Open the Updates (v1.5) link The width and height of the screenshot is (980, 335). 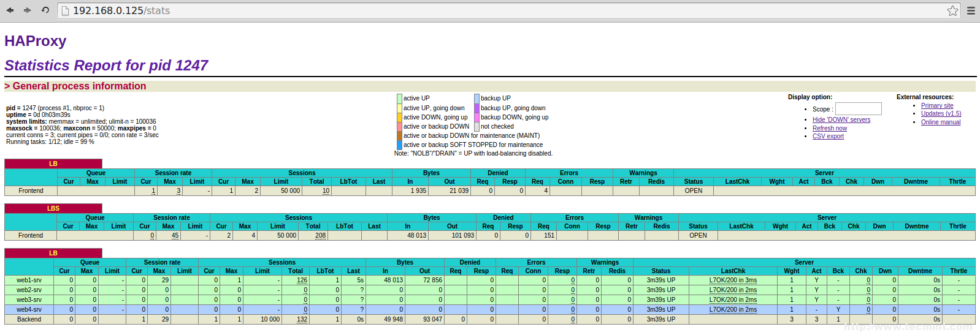click(x=941, y=114)
